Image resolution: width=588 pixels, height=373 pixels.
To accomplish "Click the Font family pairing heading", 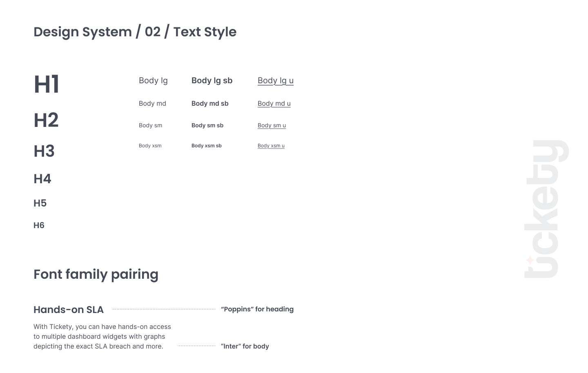I will coord(96,274).
